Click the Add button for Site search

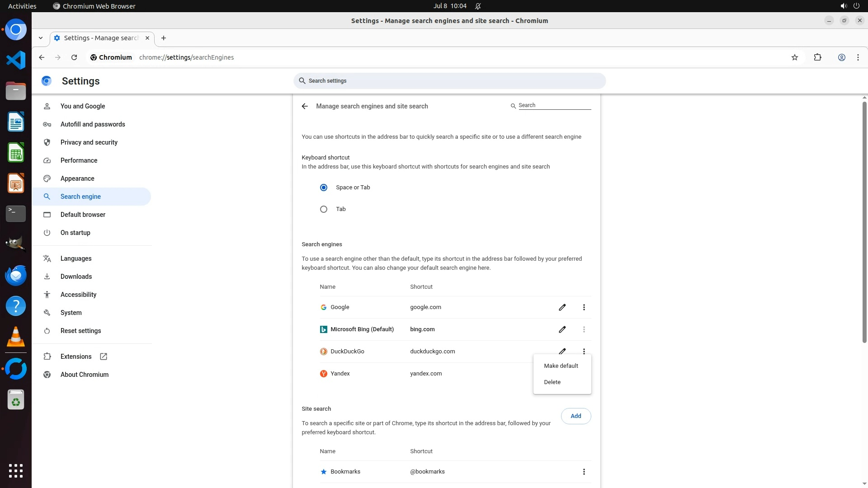point(576,416)
